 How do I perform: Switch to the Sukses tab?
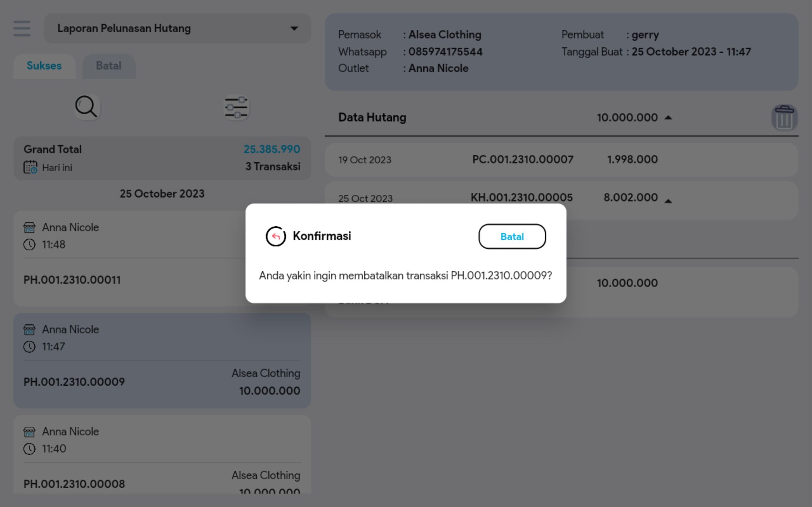click(44, 66)
